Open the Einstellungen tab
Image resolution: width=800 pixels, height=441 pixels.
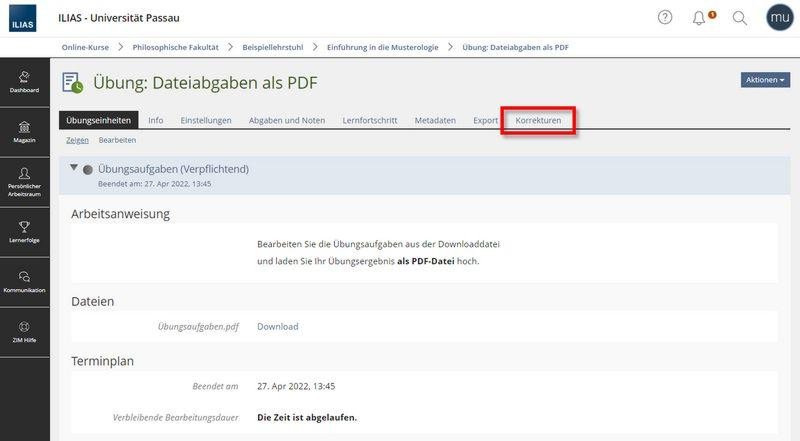pos(206,120)
